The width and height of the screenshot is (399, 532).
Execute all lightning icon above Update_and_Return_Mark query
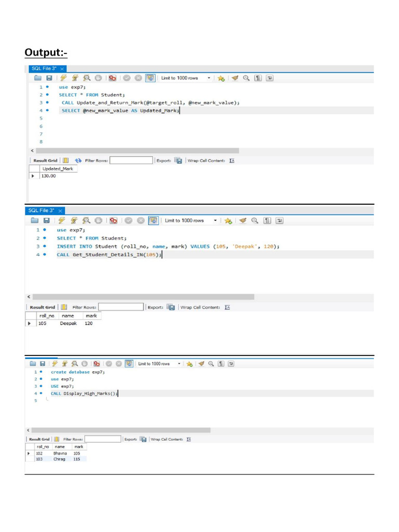coord(63,78)
